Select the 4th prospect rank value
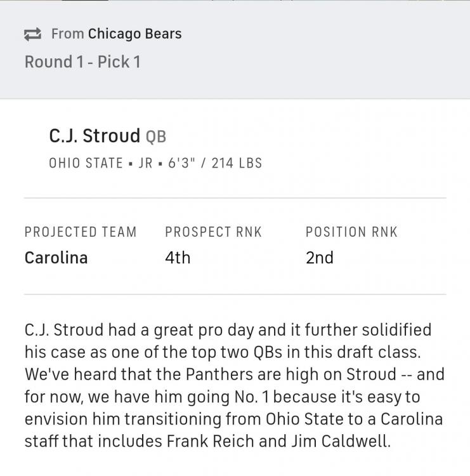 coord(178,258)
